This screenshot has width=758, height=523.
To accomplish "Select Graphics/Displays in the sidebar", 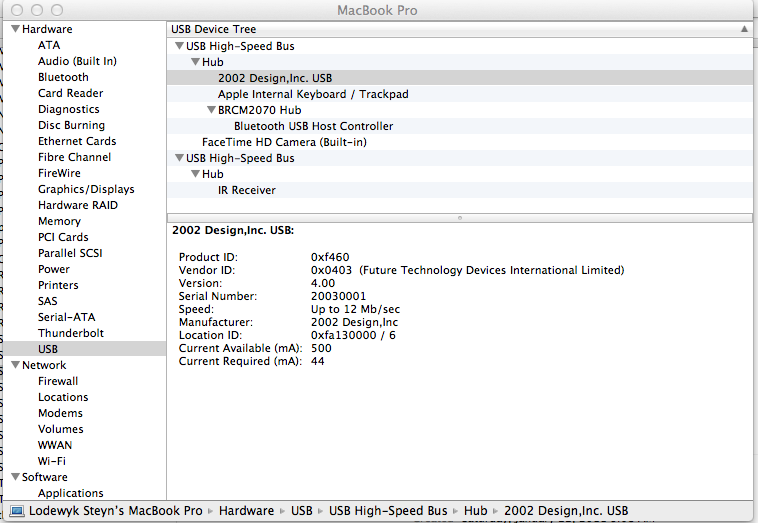I will click(86, 189).
